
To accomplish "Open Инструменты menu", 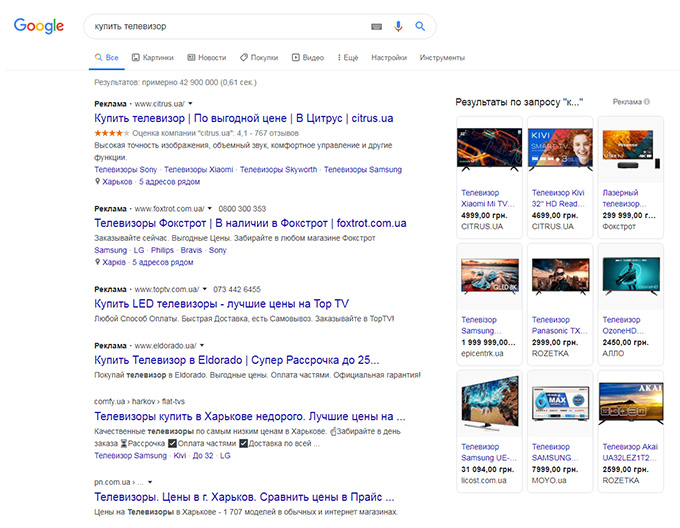I will tap(442, 57).
